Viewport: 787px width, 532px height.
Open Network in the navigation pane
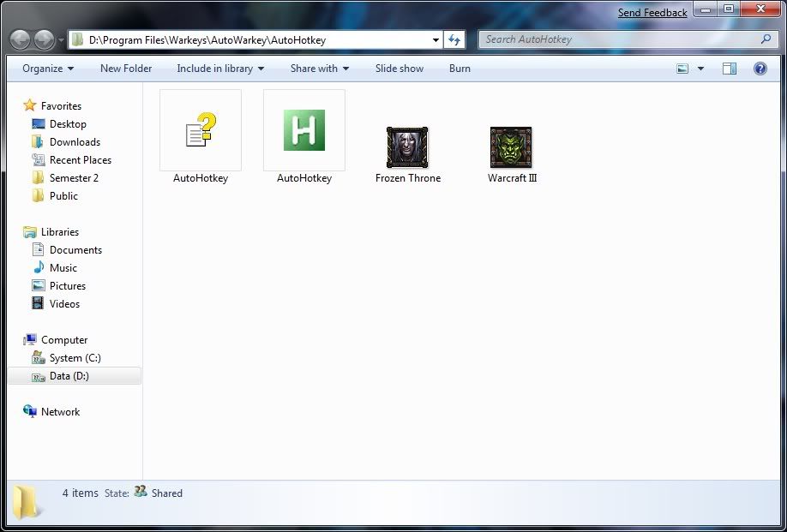(60, 412)
